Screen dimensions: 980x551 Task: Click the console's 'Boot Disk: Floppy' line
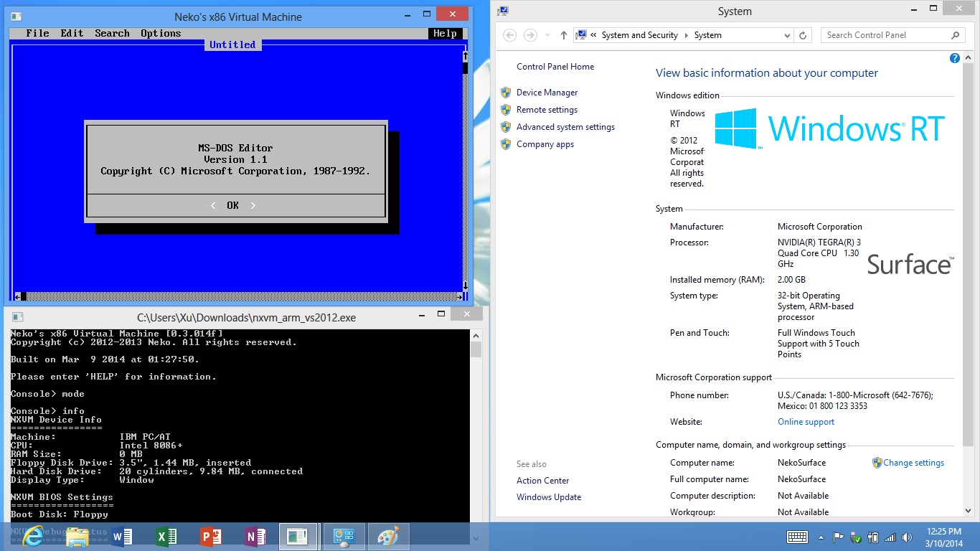click(60, 514)
